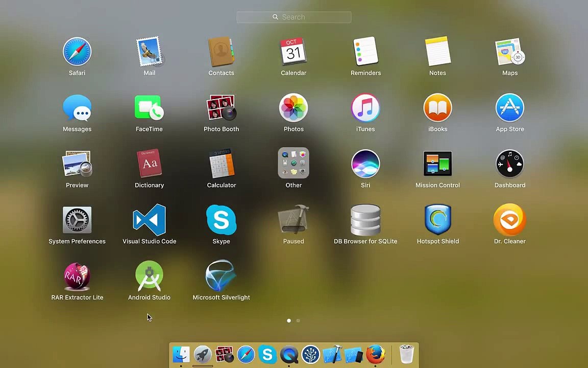Click the Launchpad rocket icon in the Dock
This screenshot has width=588, height=368.
point(203,355)
